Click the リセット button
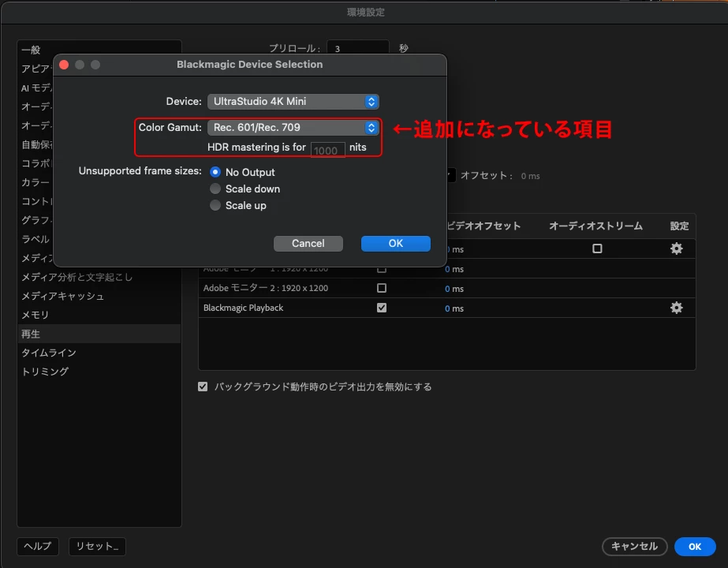 (x=97, y=546)
